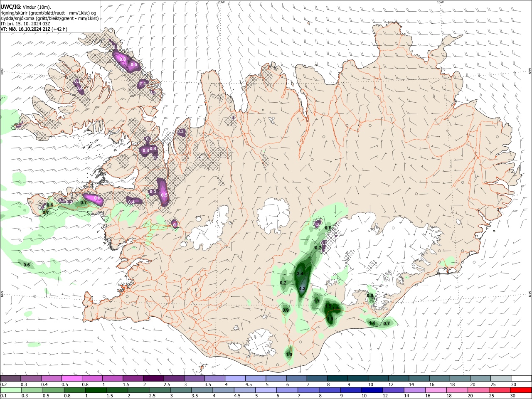Click the 'slydda/snjókoma' legend description line
The height and width of the screenshot is (399, 532).
[x=49, y=18]
